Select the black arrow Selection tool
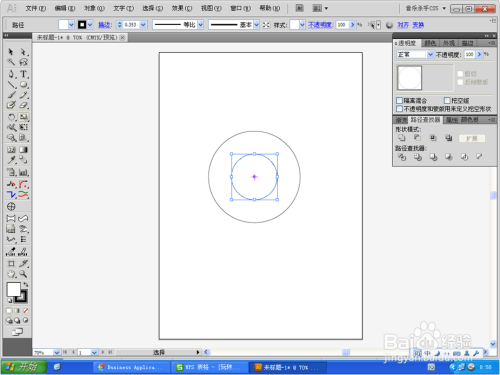Screen dimensions: 500x375 11,52
